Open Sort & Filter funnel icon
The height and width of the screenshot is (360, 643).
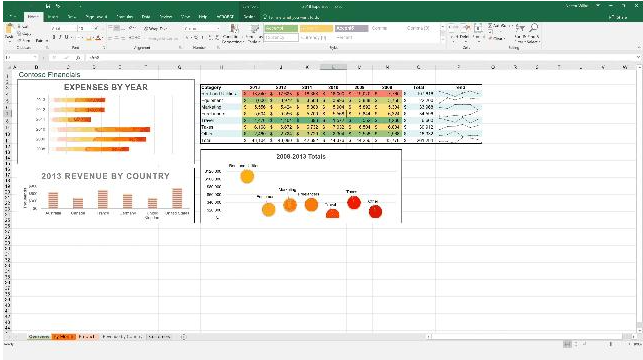tap(520, 28)
